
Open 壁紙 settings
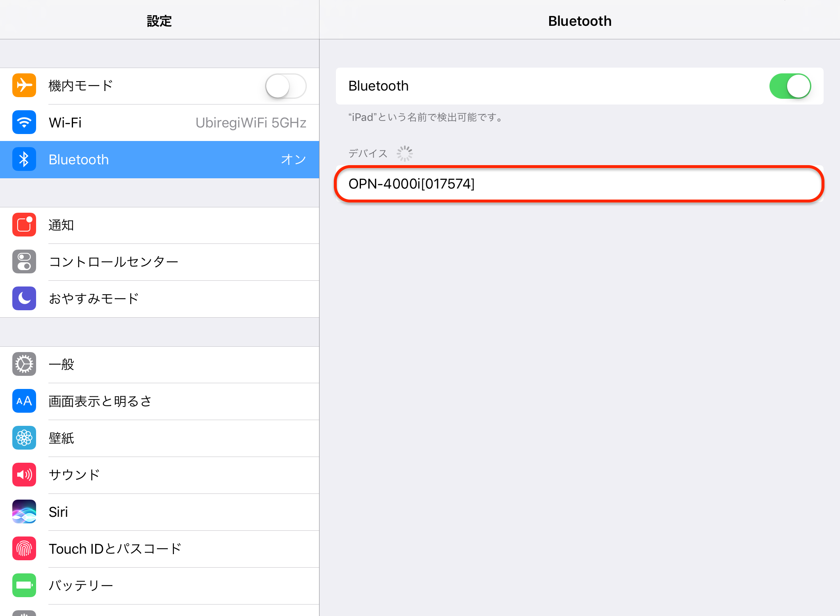[x=160, y=439]
